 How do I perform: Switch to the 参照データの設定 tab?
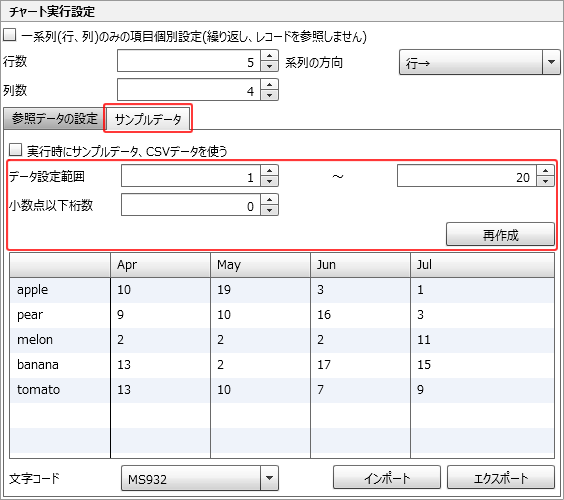click(x=54, y=119)
